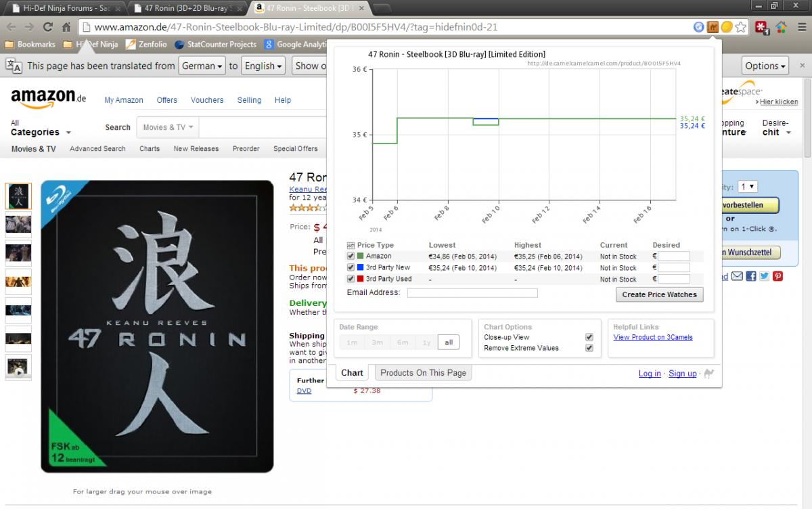Click the Amazon.de logo
The width and height of the screenshot is (812, 509).
tap(49, 98)
